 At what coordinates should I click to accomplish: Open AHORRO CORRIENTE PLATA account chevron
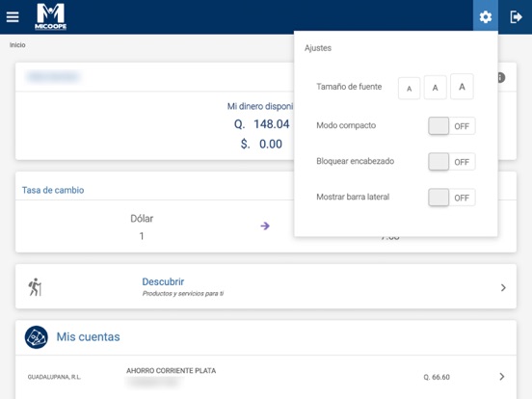pyautogui.click(x=502, y=377)
